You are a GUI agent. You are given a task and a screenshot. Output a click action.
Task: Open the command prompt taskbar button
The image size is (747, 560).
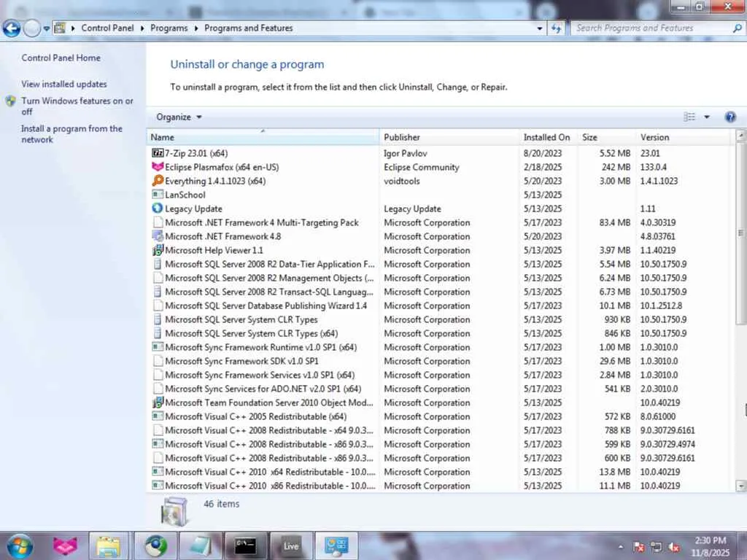pyautogui.click(x=245, y=545)
